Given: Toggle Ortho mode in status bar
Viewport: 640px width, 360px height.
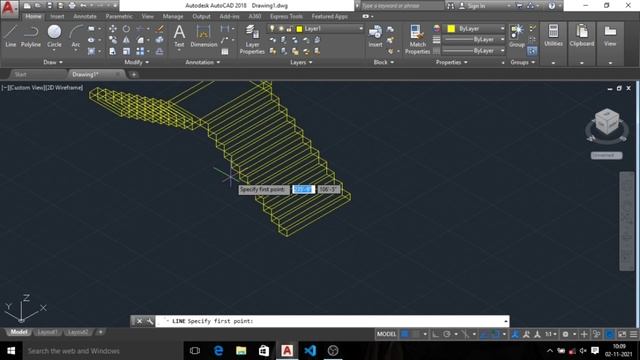Looking at the screenshot, I should (436, 334).
